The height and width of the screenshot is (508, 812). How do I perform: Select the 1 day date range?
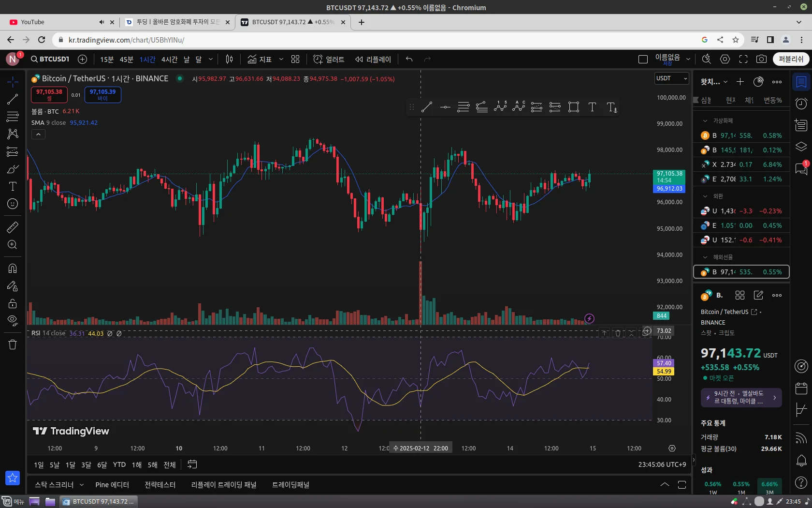pos(39,465)
